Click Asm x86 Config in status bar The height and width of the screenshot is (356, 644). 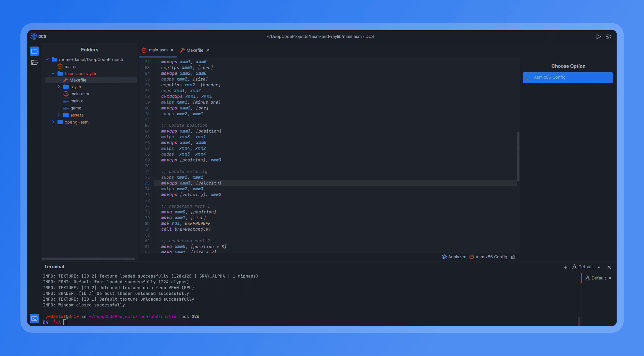click(x=491, y=257)
